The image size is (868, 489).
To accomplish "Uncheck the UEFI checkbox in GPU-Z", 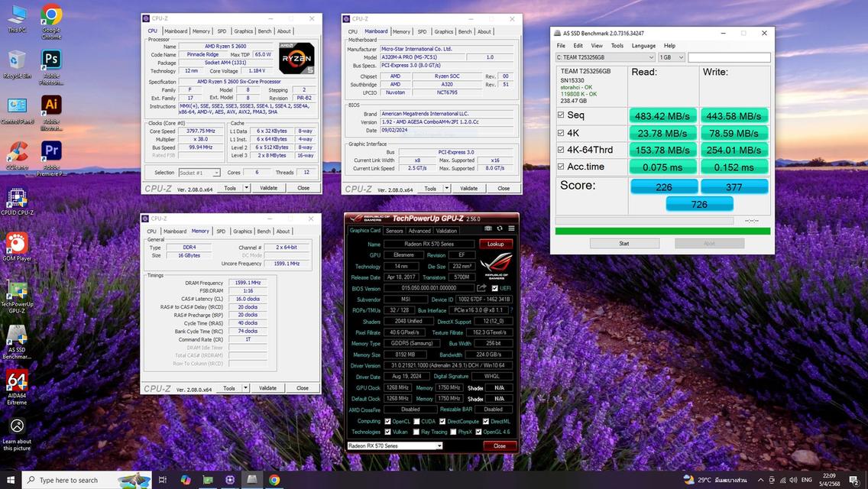I will [495, 288].
